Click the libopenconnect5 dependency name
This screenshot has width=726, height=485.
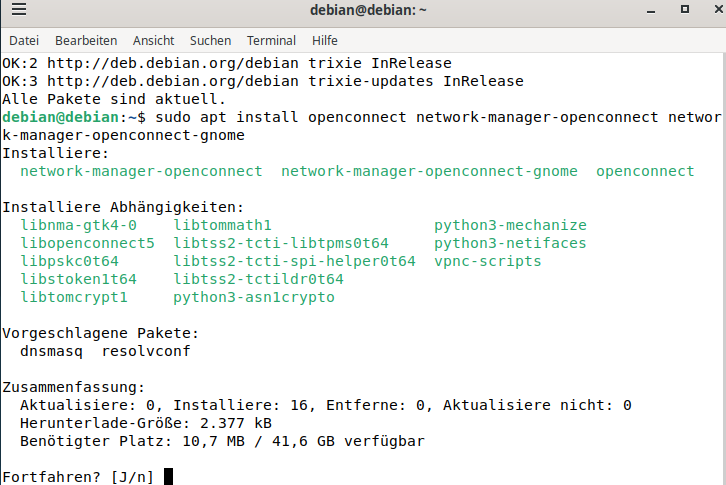click(87, 243)
